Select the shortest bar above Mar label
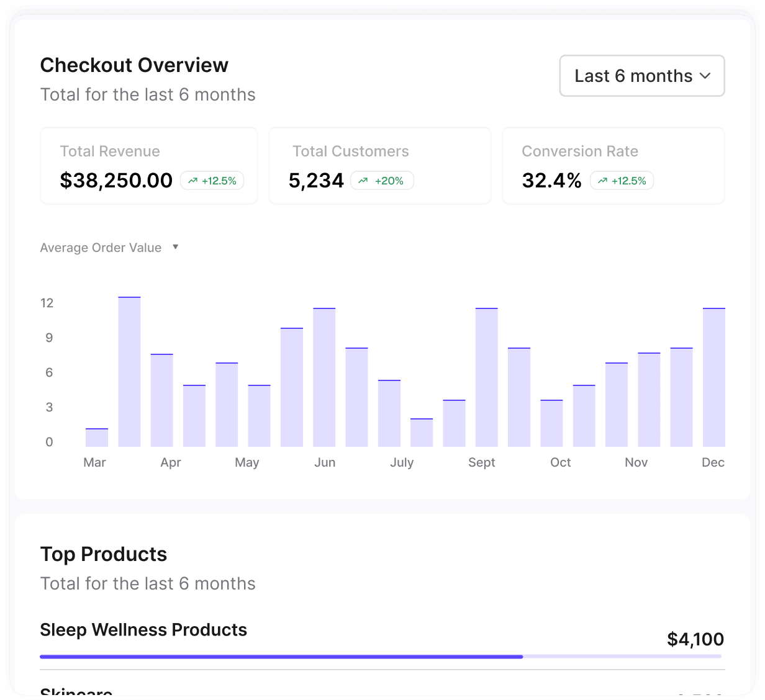The image size is (765, 700). (x=97, y=437)
